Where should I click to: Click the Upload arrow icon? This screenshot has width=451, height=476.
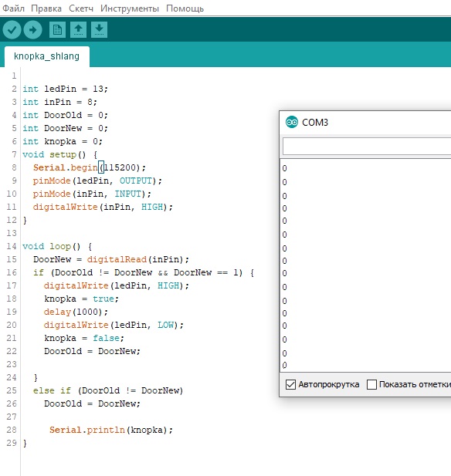33,30
